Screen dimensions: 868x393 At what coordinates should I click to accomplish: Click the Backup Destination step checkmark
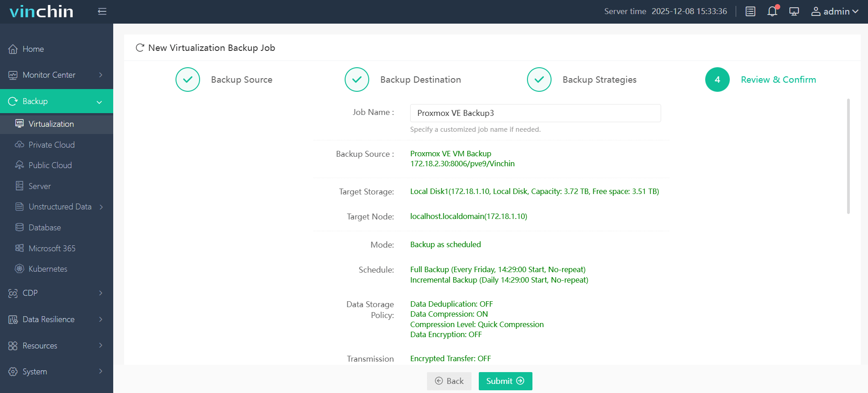coord(357,80)
